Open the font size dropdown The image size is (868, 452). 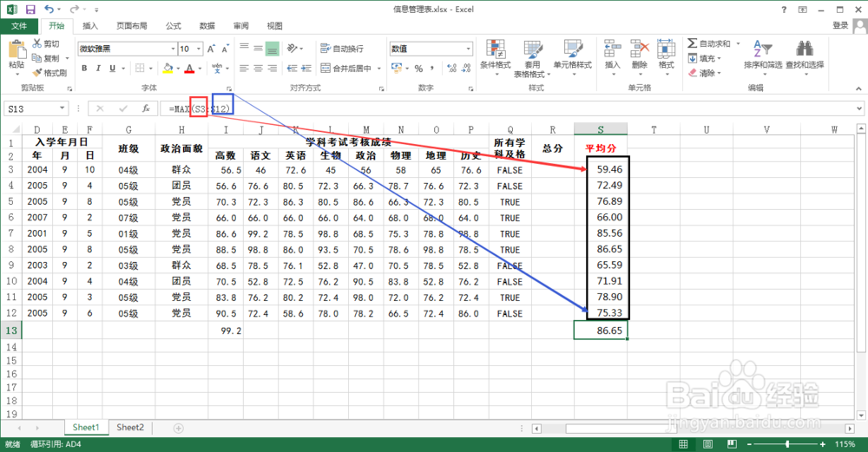199,49
